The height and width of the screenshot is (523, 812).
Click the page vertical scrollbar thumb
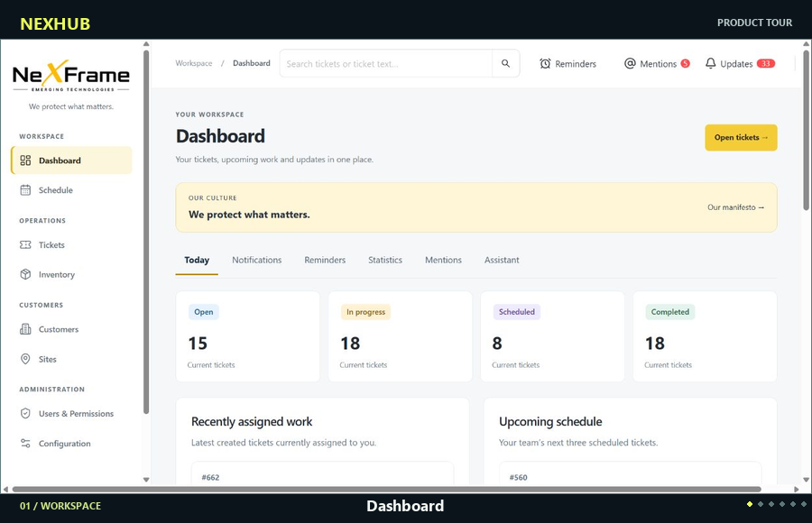pyautogui.click(x=806, y=130)
